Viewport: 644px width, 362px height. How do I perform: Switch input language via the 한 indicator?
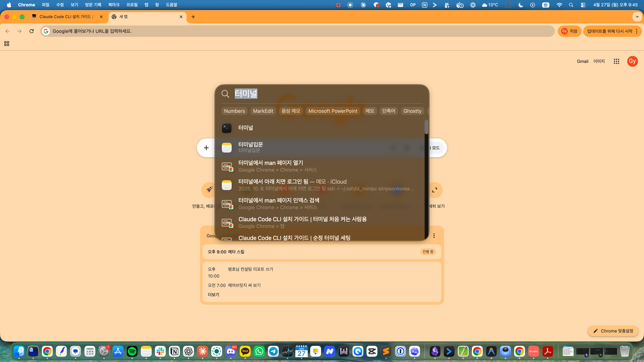pyautogui.click(x=546, y=5)
